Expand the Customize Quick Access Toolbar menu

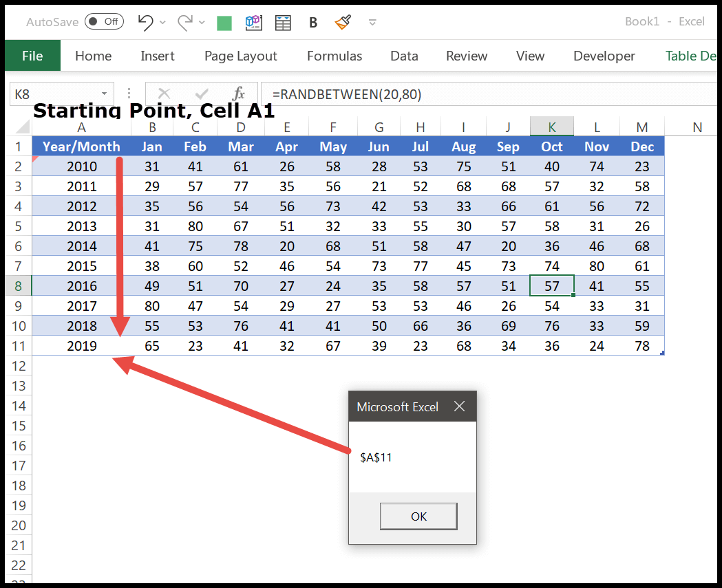point(372,23)
